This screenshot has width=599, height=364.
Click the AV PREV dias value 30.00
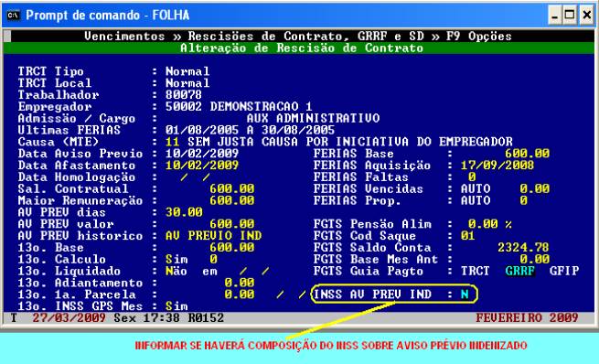pyautogui.click(x=184, y=212)
